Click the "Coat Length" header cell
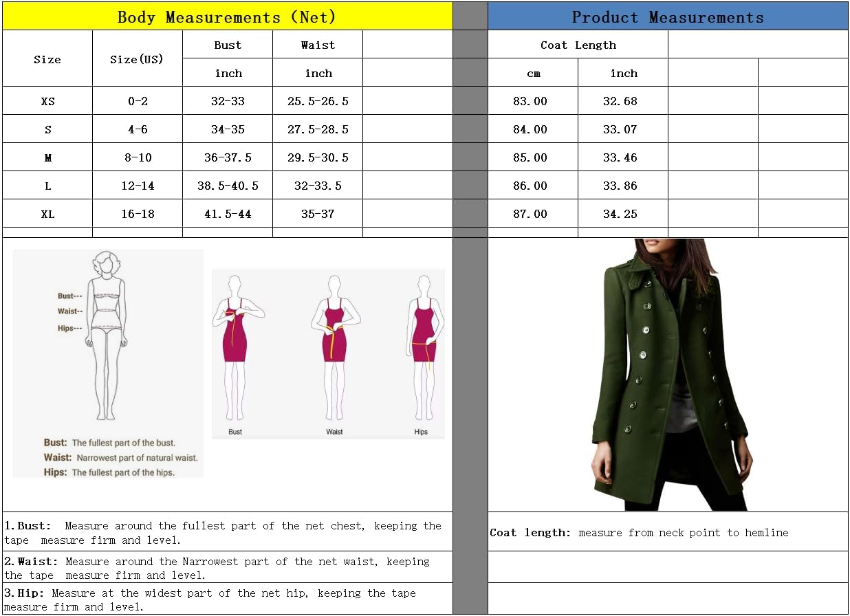The width and height of the screenshot is (850, 616). pyautogui.click(x=578, y=45)
